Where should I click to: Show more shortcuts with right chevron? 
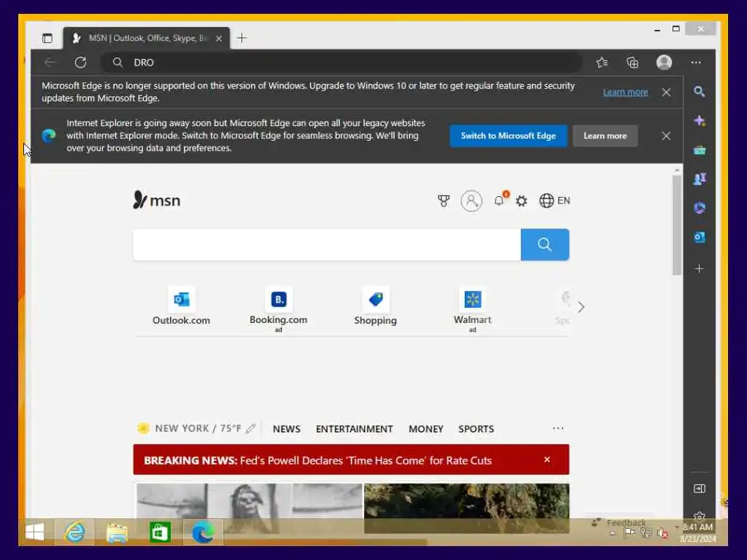click(581, 307)
